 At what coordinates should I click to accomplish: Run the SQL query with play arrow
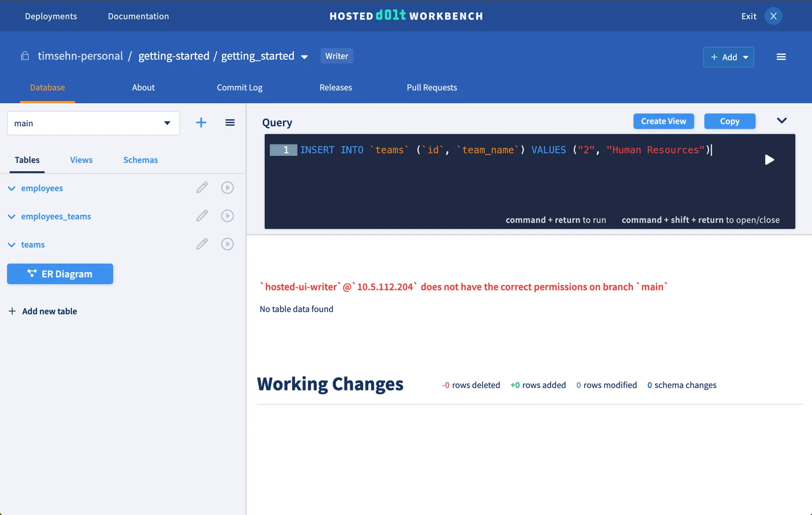(x=769, y=160)
